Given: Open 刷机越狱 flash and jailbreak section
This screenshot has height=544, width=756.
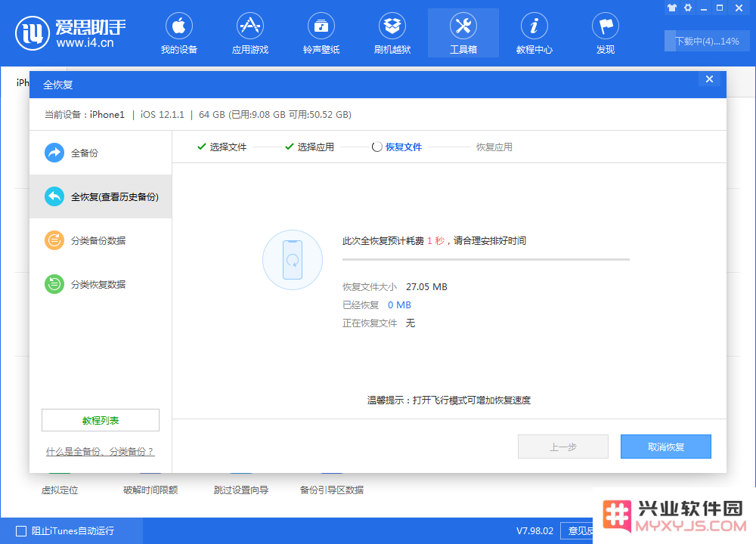Looking at the screenshot, I should click(x=392, y=34).
